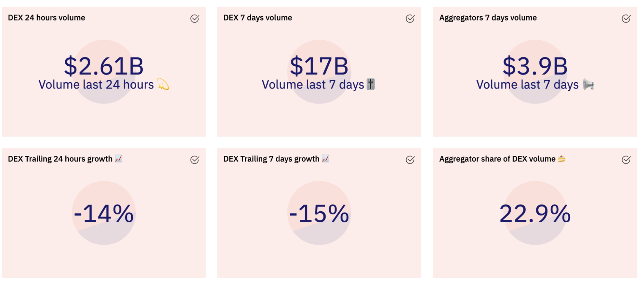Click the -15% growth value

tap(319, 213)
